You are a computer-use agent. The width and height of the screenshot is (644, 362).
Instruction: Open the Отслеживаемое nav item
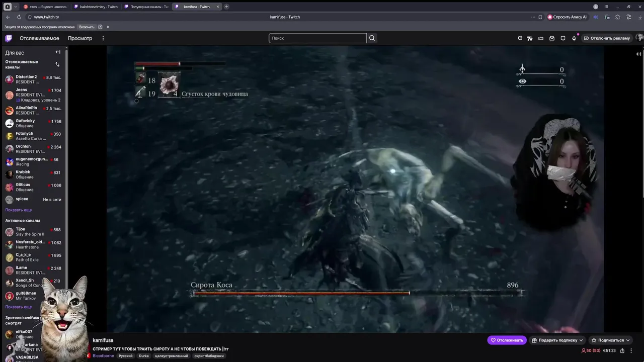point(39,38)
